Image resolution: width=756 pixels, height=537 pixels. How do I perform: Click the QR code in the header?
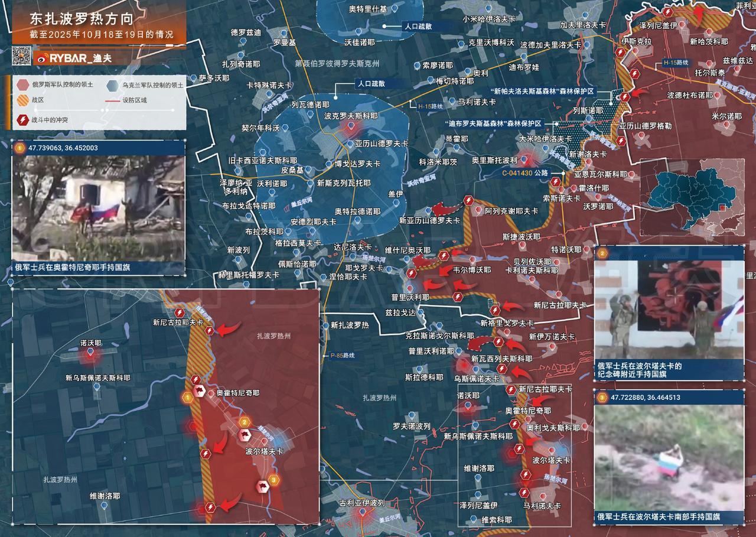click(22, 56)
